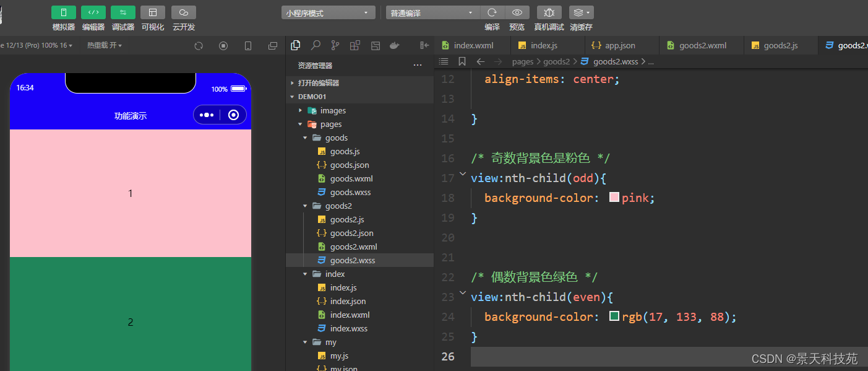The width and height of the screenshot is (868, 371).
Task: Open my.js in the file tree
Action: 359,356
